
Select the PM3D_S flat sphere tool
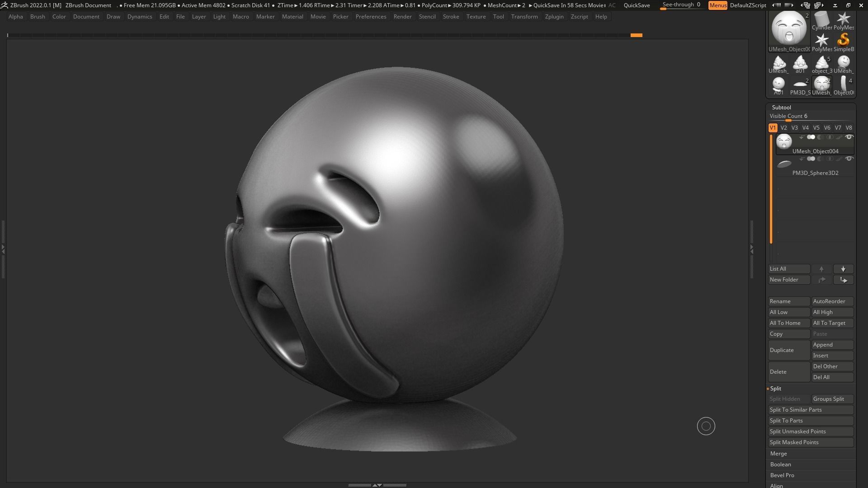800,86
